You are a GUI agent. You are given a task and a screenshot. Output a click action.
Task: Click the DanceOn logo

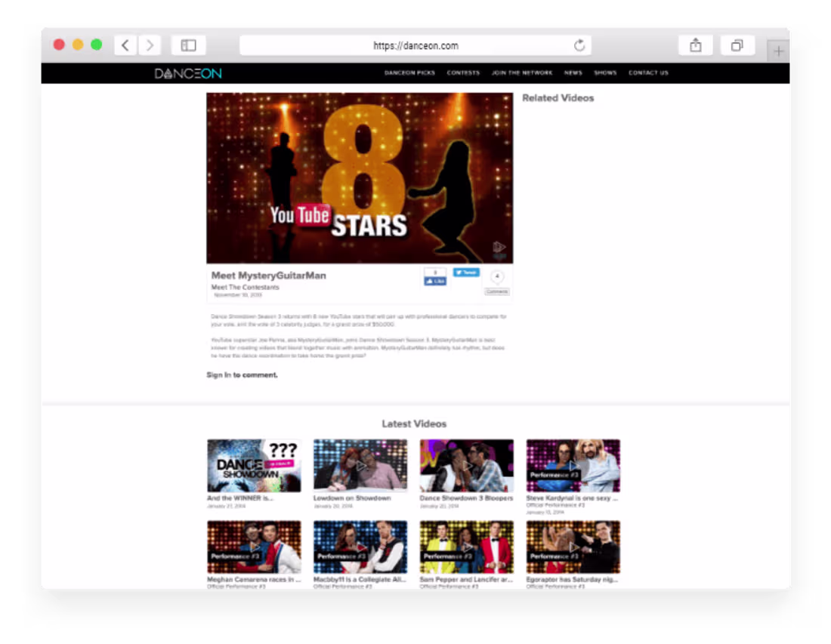click(188, 74)
